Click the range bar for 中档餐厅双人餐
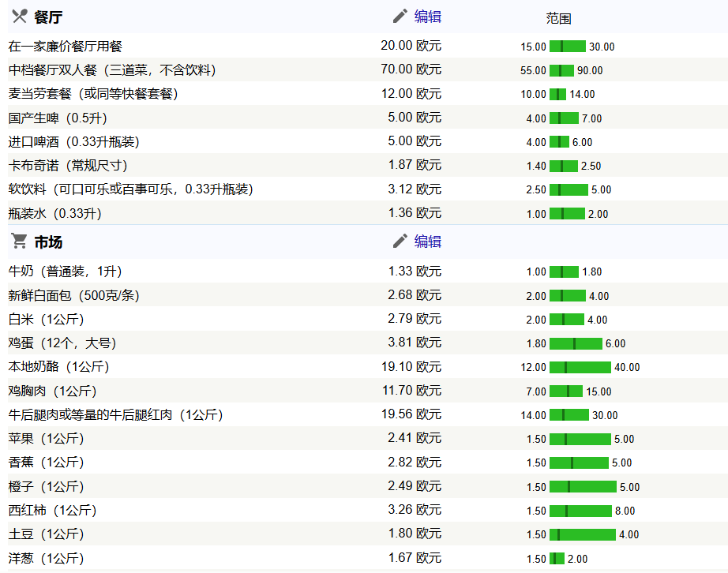The image size is (728, 573). click(561, 70)
